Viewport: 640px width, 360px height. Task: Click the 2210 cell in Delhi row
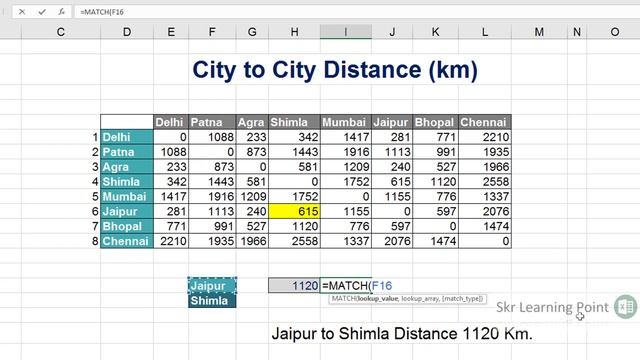click(x=484, y=137)
